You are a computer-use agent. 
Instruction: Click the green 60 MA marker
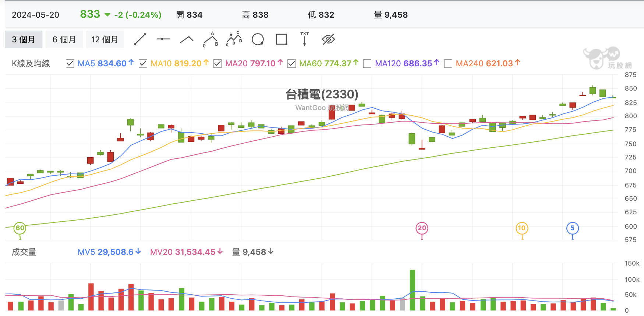tap(20, 228)
